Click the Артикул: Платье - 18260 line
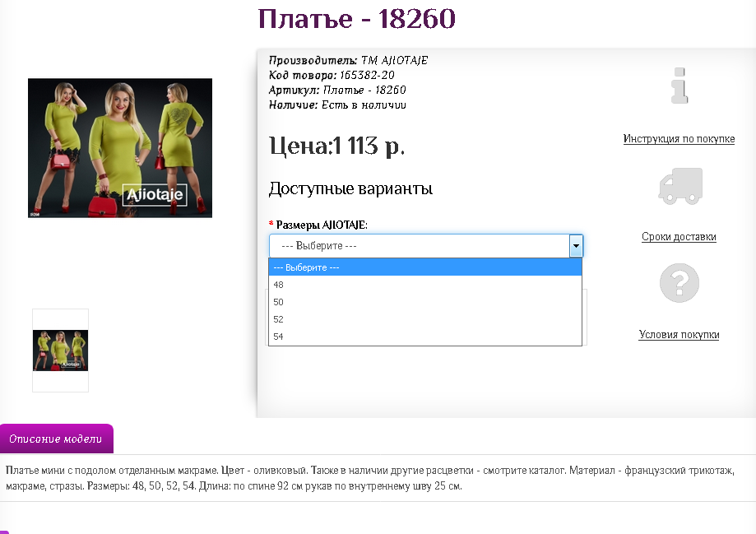The width and height of the screenshot is (756, 534). pyautogui.click(x=337, y=91)
